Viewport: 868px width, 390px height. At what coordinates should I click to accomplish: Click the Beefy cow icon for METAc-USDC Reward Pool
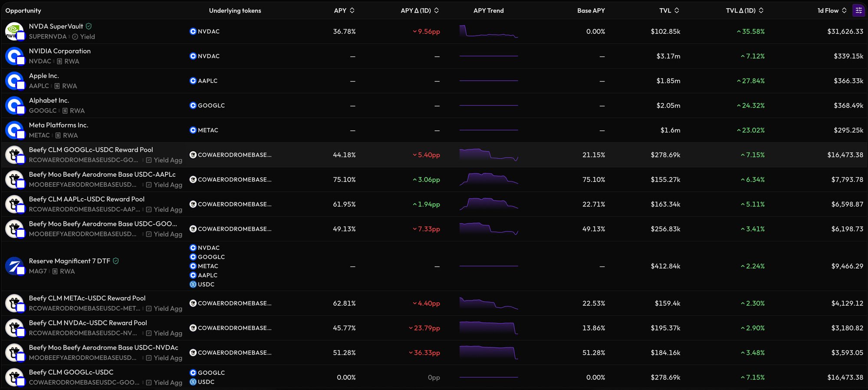pyautogui.click(x=14, y=303)
